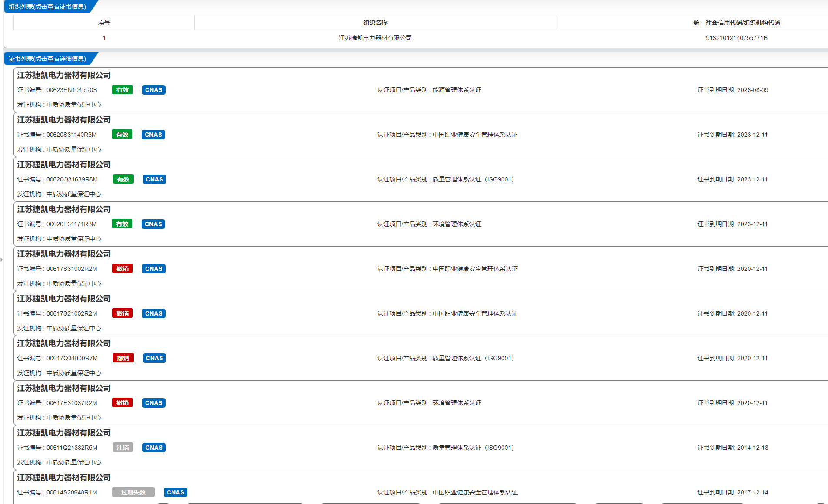Select the CNAS badge for certificate 00611Q21382R5M

tap(154, 448)
